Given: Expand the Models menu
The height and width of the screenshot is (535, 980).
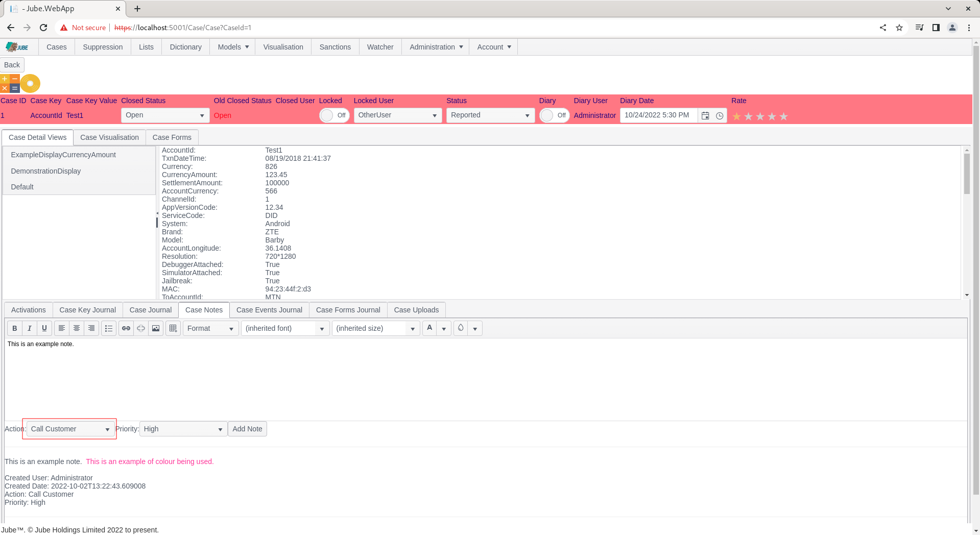Looking at the screenshot, I should coord(233,47).
